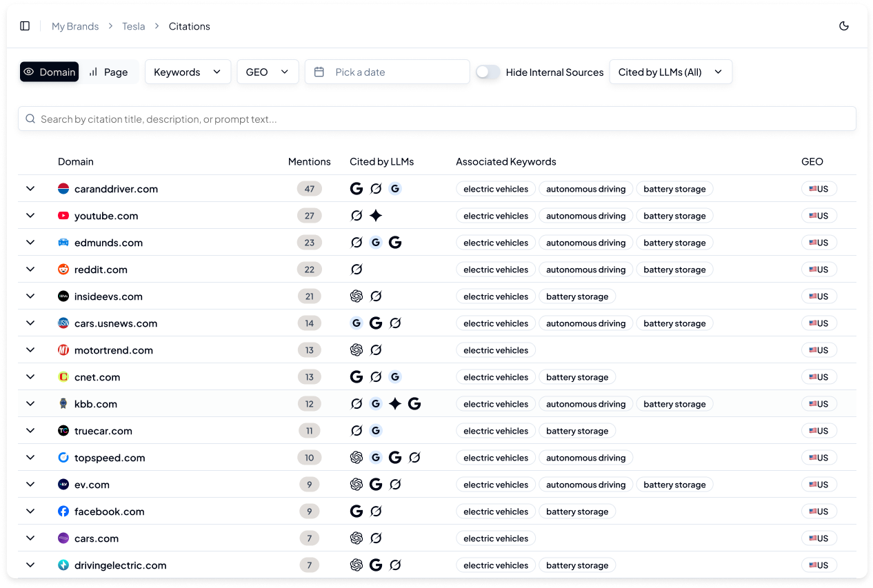Expand the insideevs.com row

pyautogui.click(x=30, y=296)
